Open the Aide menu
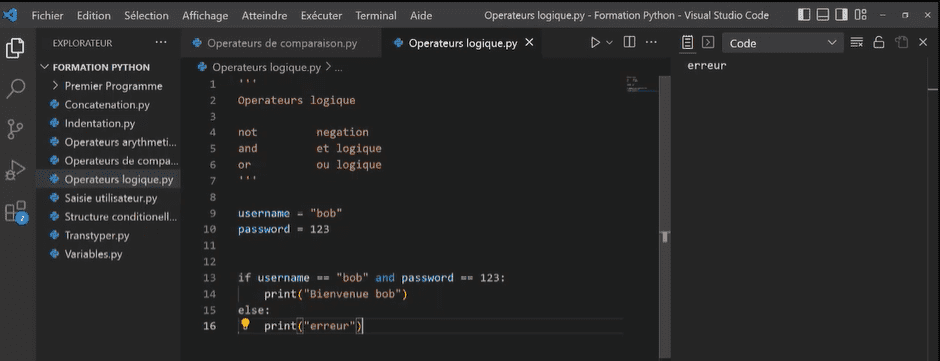Screen dimensions: 940x361 point(421,16)
